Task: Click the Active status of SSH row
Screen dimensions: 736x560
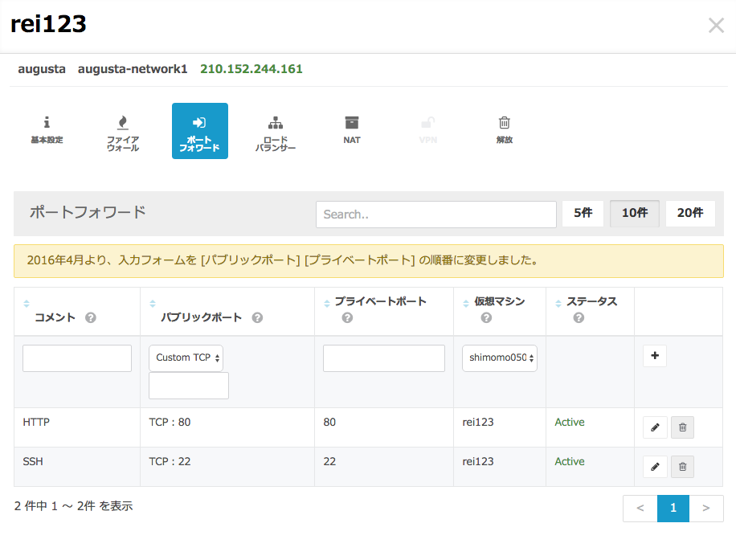Action: pos(570,461)
